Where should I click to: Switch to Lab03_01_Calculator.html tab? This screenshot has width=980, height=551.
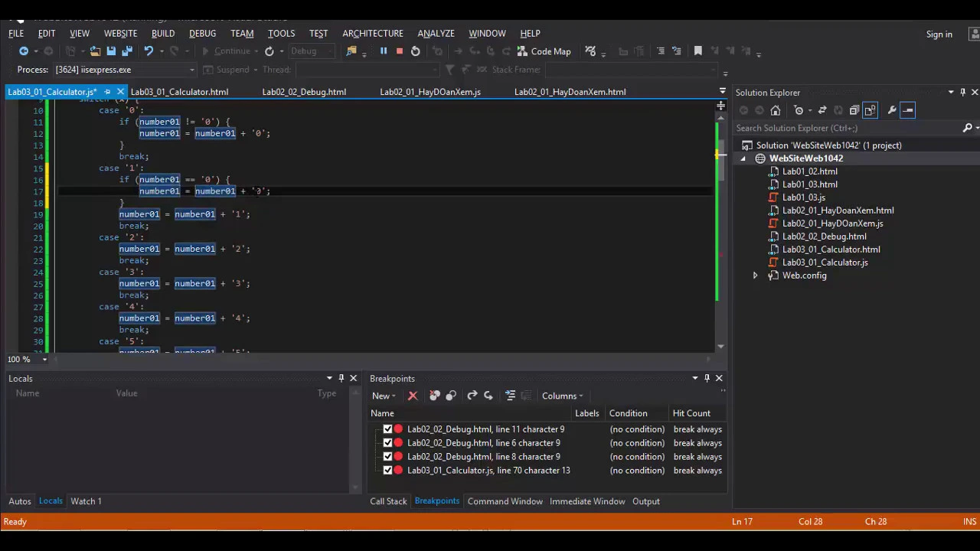click(x=179, y=92)
